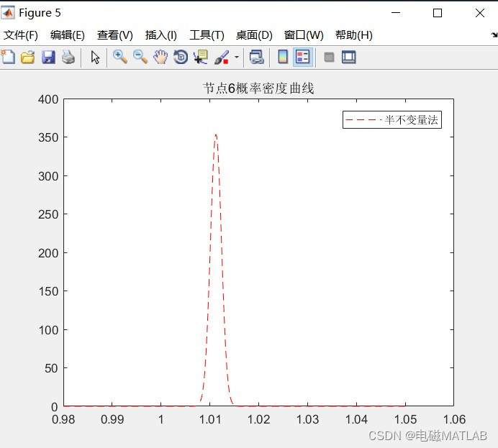Click the dock figure arrow at menu bar end
The height and width of the screenshot is (448, 498).
coord(494,35)
